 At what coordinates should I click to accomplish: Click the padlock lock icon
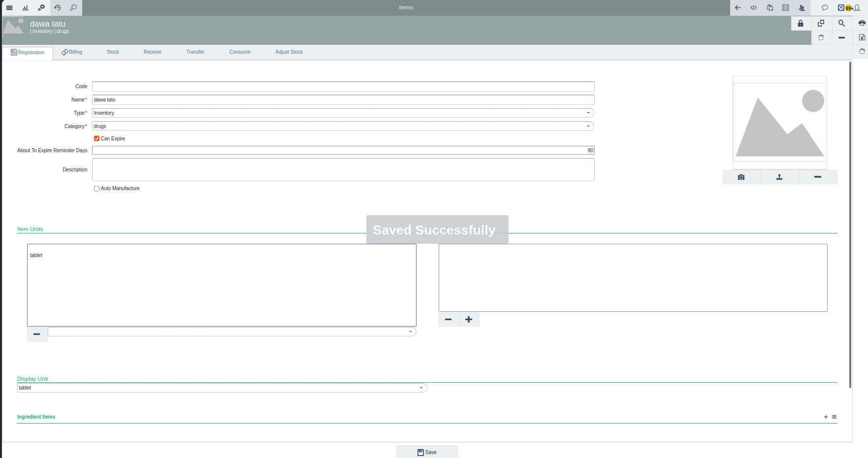coord(801,23)
